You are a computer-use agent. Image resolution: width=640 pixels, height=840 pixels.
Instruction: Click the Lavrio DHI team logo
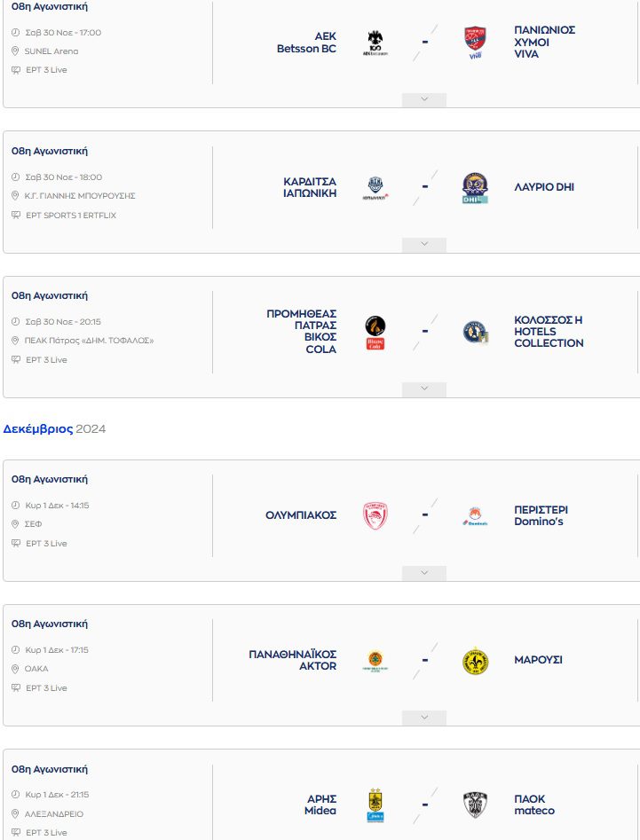click(475, 187)
